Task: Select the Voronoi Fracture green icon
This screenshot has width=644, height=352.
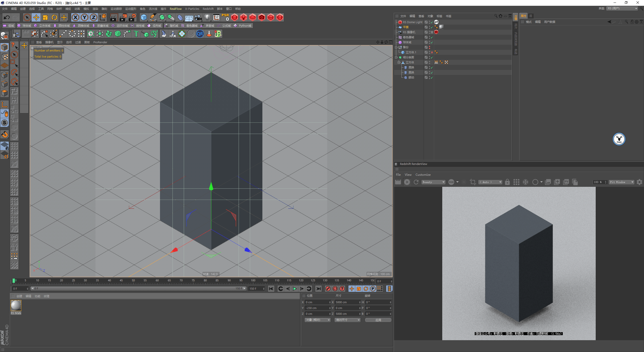Action: point(118,34)
